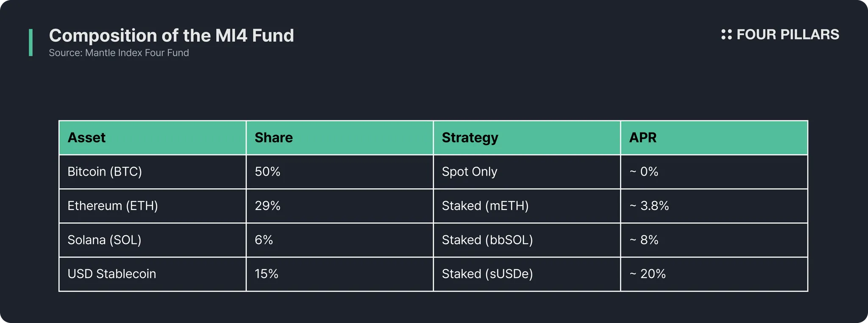Click the 'Composition of the MI4 Fund' title
This screenshot has height=323, width=868.
point(171,36)
